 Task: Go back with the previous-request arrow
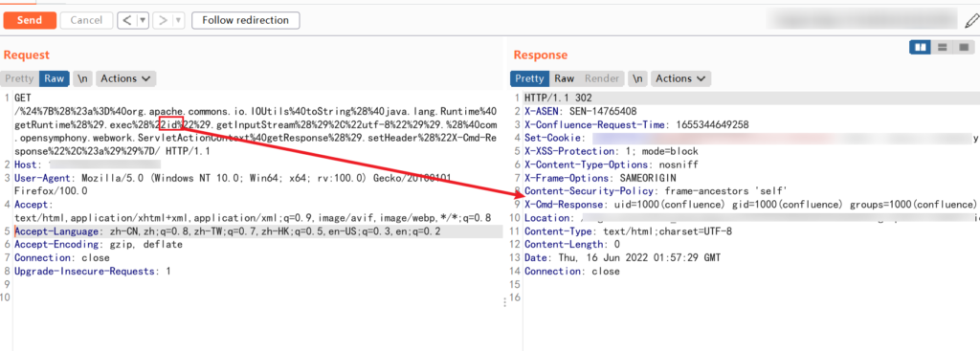tap(127, 20)
